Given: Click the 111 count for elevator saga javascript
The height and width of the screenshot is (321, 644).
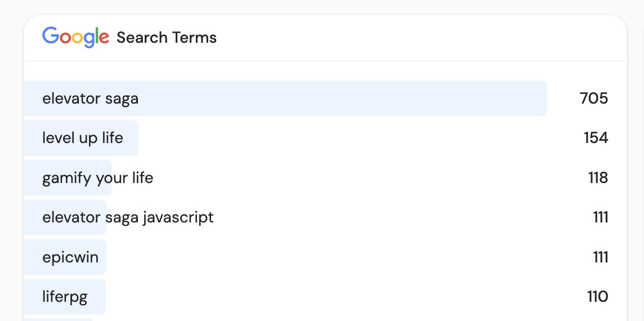Looking at the screenshot, I should coord(600,217).
